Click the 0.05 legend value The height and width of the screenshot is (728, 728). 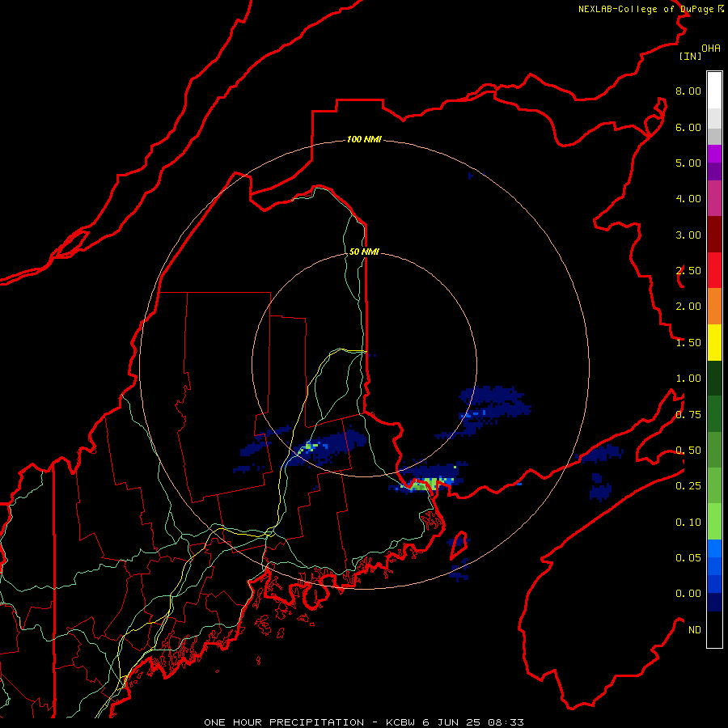(x=688, y=558)
